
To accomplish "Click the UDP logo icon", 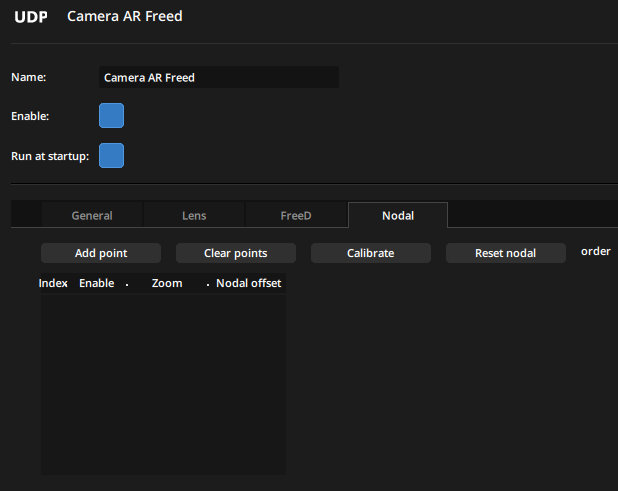I will [30, 17].
